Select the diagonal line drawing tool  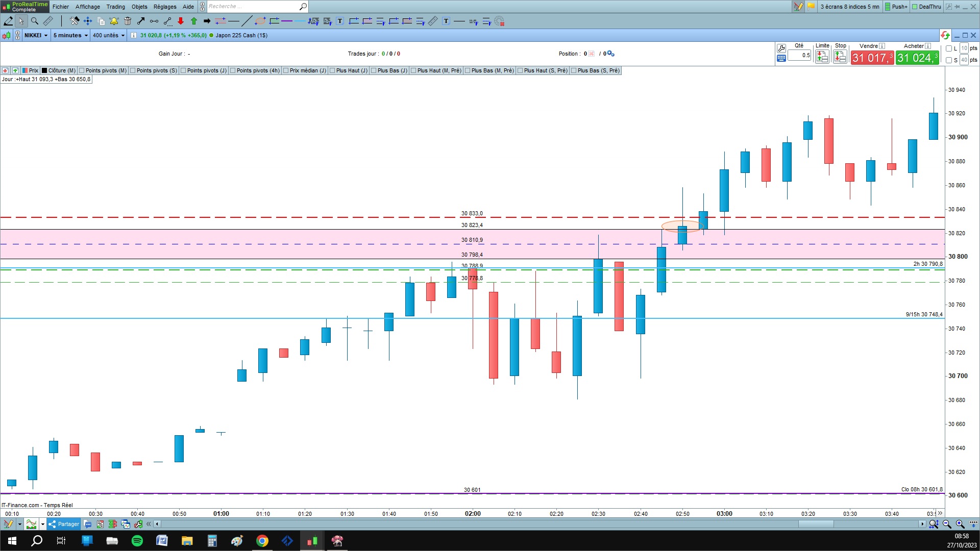pos(247,21)
